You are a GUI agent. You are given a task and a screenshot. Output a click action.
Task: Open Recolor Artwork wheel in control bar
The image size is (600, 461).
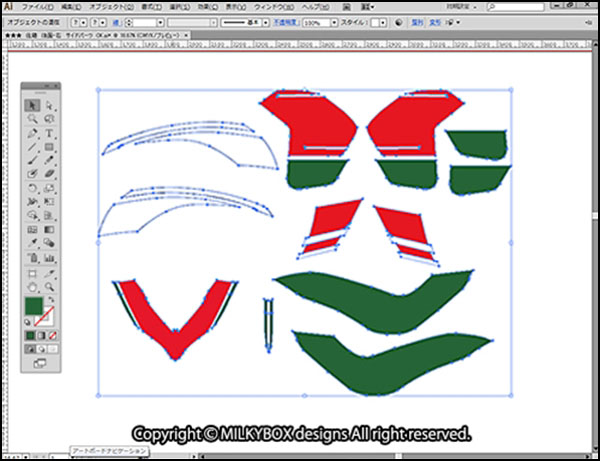[x=399, y=23]
